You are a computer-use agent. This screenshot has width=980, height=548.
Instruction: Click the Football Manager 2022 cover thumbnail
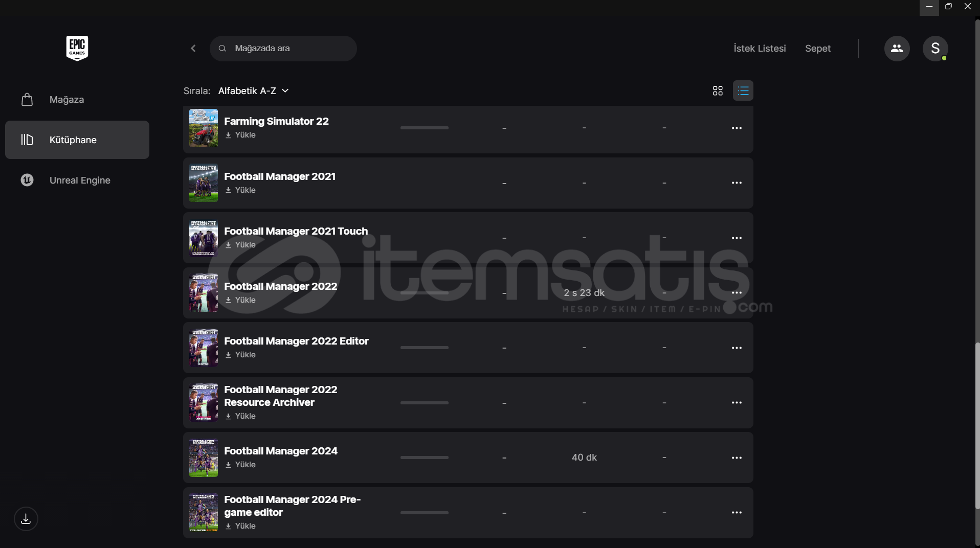pos(204,293)
